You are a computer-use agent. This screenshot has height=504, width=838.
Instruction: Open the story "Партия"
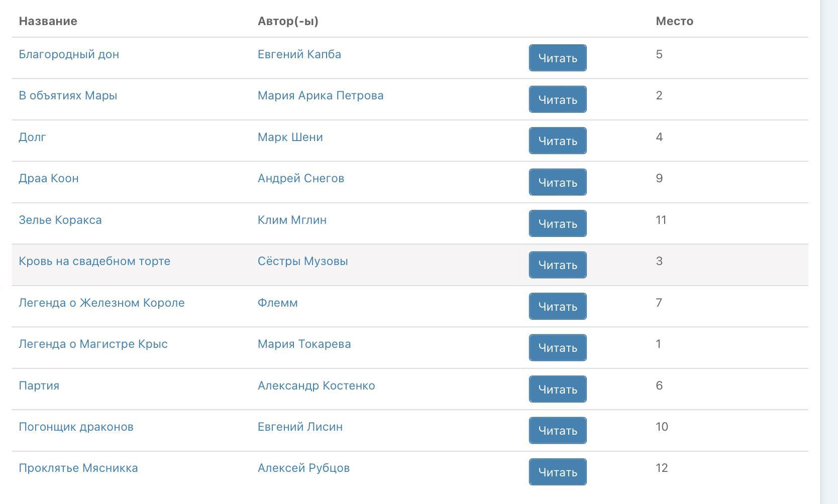(x=39, y=386)
